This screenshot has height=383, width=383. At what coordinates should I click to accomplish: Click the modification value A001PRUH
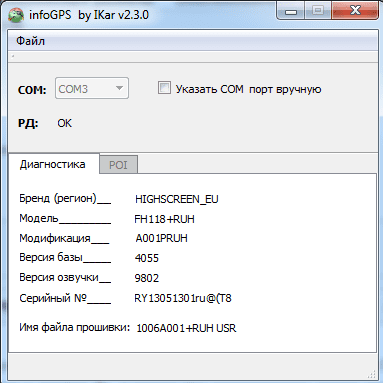click(161, 238)
